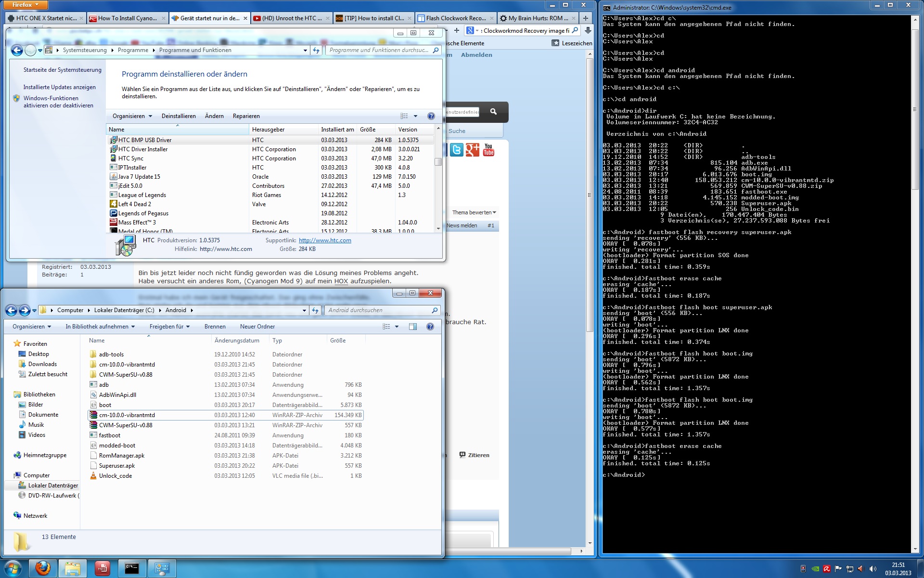Click the Action Center flag in tray
This screenshot has height=578, width=924.
(x=838, y=569)
